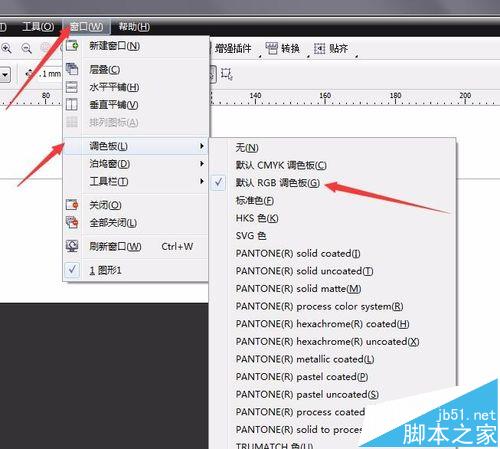Viewport: 500px width, 449px height.
Task: Choose 全部关闭(L) menu entry
Action: pos(113,223)
